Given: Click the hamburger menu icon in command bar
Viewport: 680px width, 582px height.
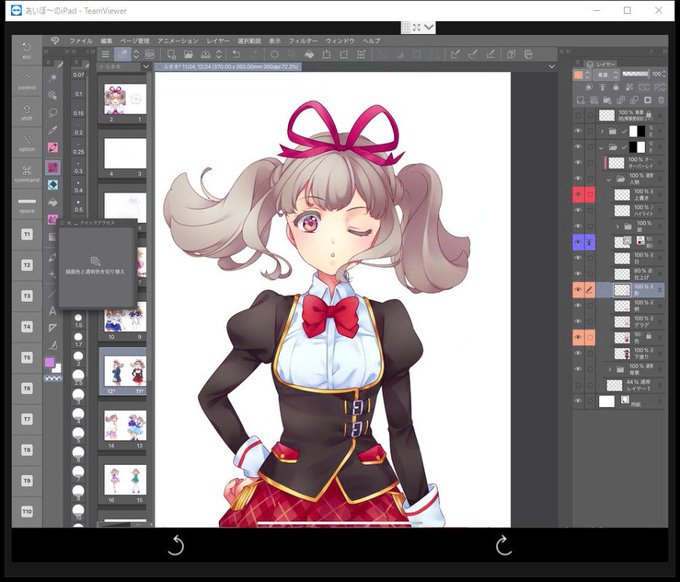Looking at the screenshot, I should tap(105, 54).
